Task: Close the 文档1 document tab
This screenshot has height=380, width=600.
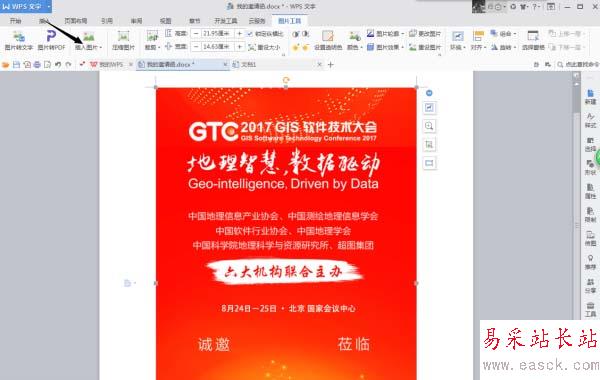Action: (x=320, y=65)
